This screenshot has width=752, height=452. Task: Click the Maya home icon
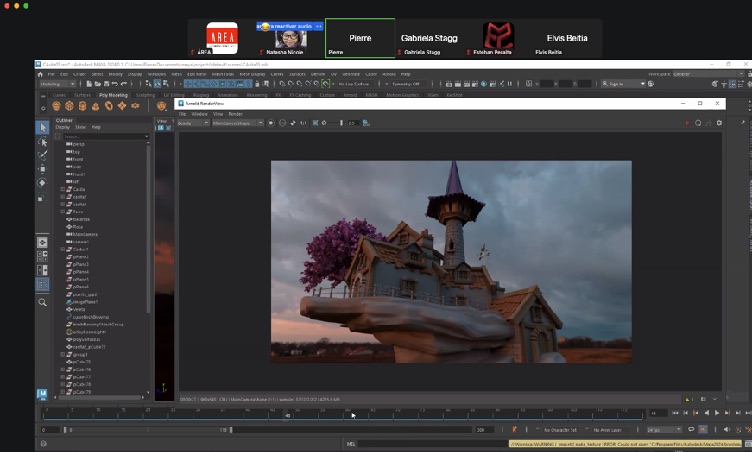click(40, 74)
